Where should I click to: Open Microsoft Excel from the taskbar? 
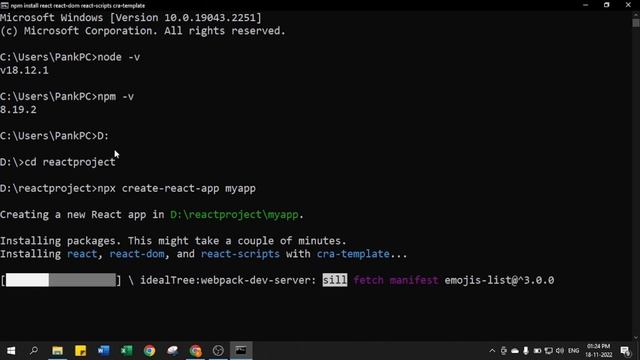pos(127,351)
